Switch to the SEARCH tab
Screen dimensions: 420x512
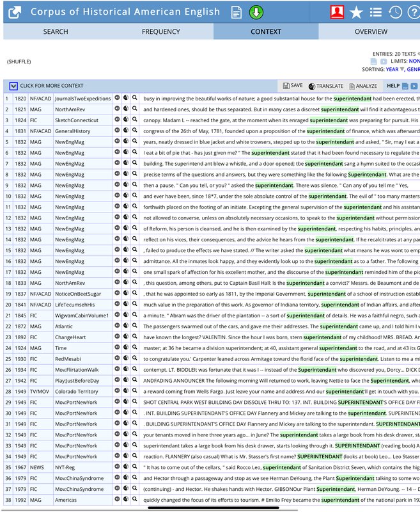(56, 31)
